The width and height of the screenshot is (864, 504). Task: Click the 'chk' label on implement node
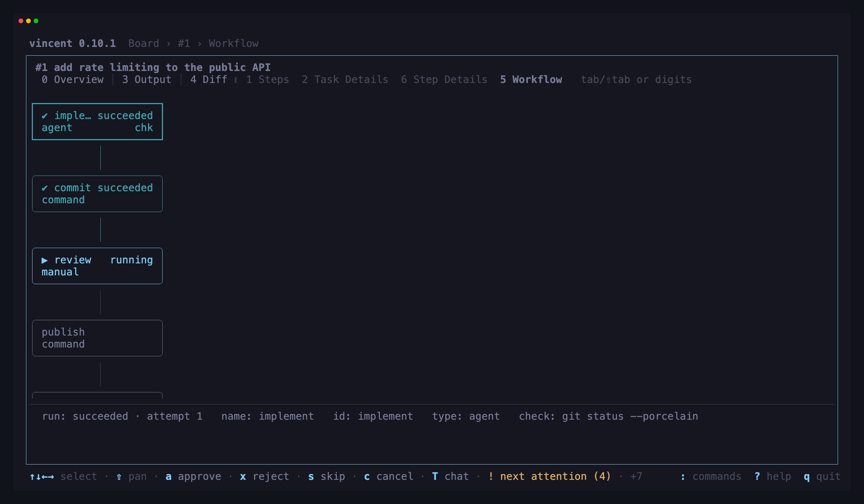point(144,128)
